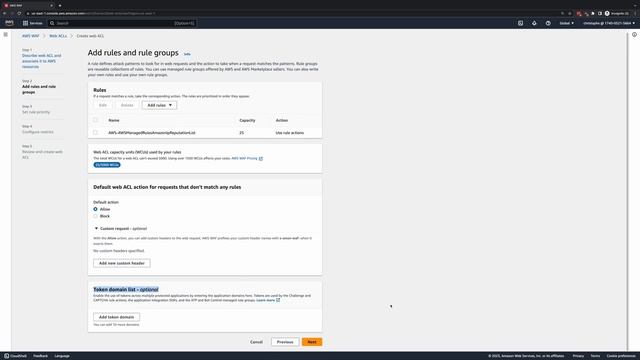640x360 pixels.
Task: Close the AWS WAF browser tab
Action: 51,6
